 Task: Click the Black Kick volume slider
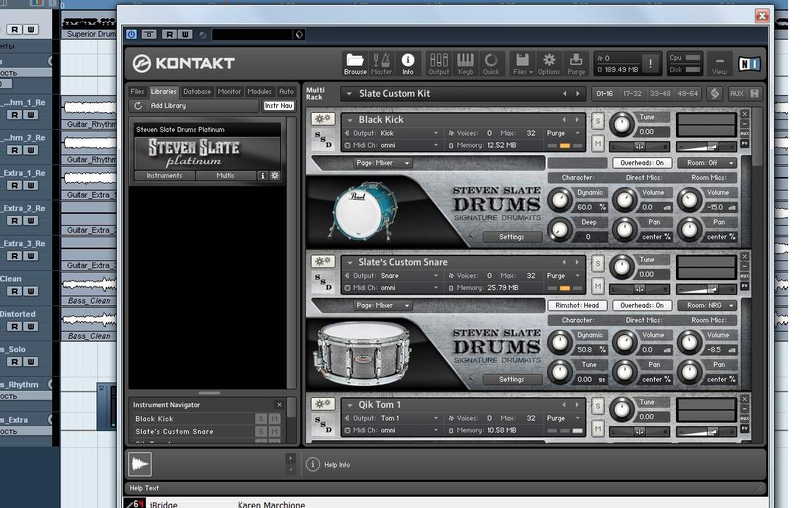tap(706, 147)
